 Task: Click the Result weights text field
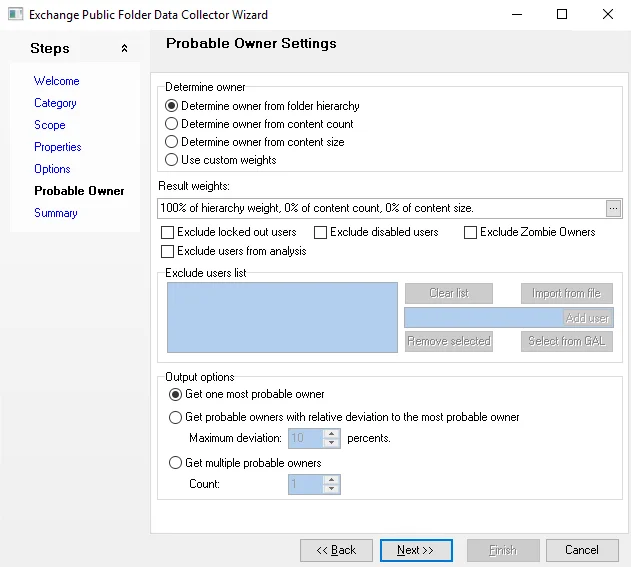click(x=381, y=208)
